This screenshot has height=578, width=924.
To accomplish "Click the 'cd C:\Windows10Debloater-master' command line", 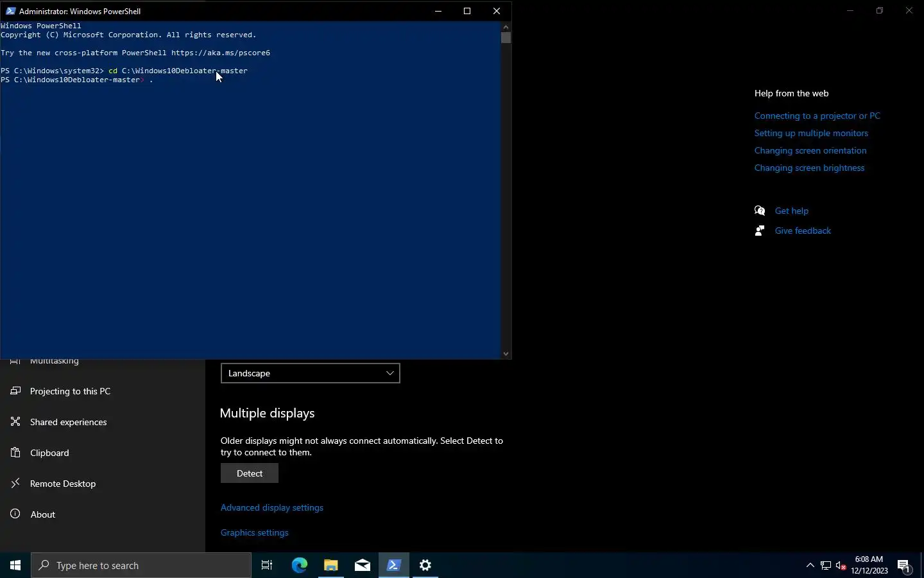I will coord(178,71).
